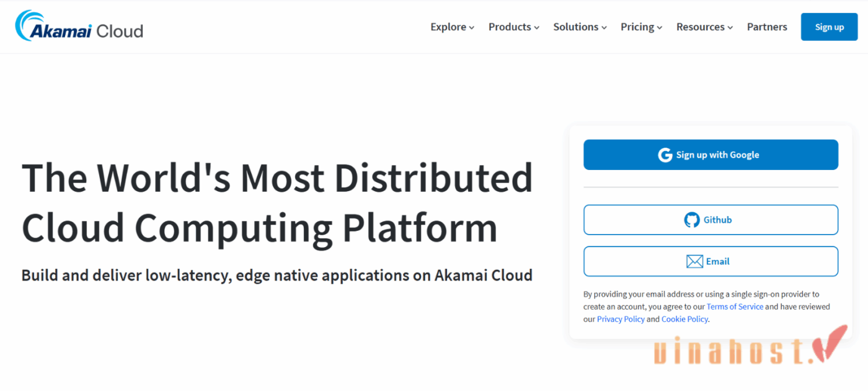Screen dimensions: 868x391
Task: Choose Sign up with Google
Action: (x=711, y=155)
